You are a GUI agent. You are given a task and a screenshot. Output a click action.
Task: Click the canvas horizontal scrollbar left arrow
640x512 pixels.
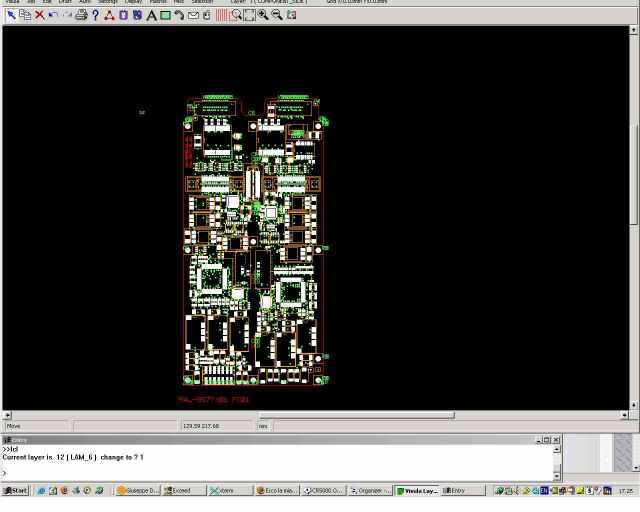[7, 415]
